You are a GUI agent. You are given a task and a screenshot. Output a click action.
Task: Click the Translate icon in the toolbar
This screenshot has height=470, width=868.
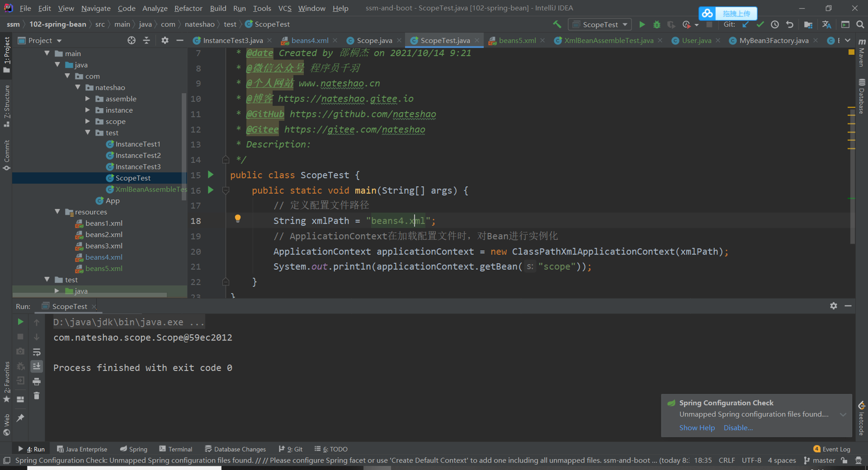827,24
